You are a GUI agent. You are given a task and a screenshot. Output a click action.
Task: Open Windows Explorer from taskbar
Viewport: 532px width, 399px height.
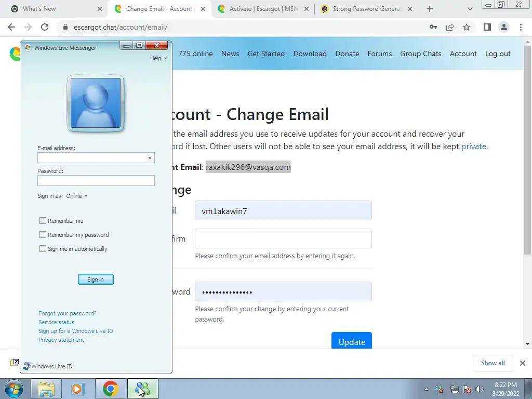click(x=46, y=389)
